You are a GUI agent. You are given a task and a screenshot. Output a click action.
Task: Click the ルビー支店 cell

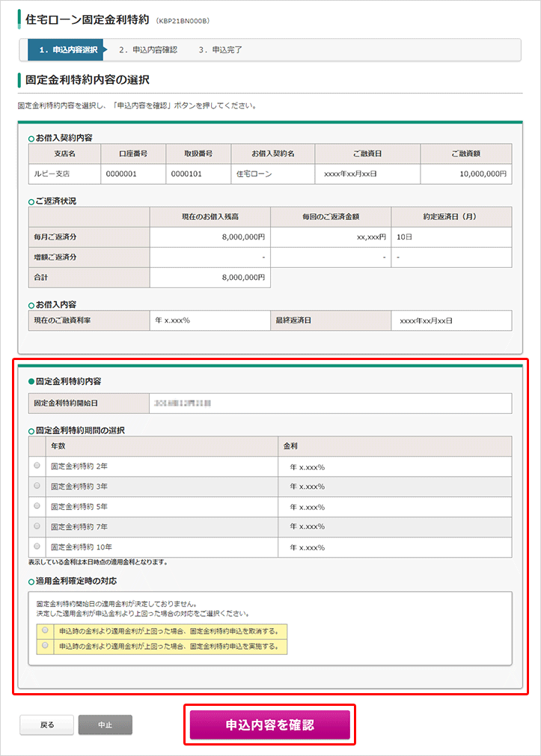[64, 174]
